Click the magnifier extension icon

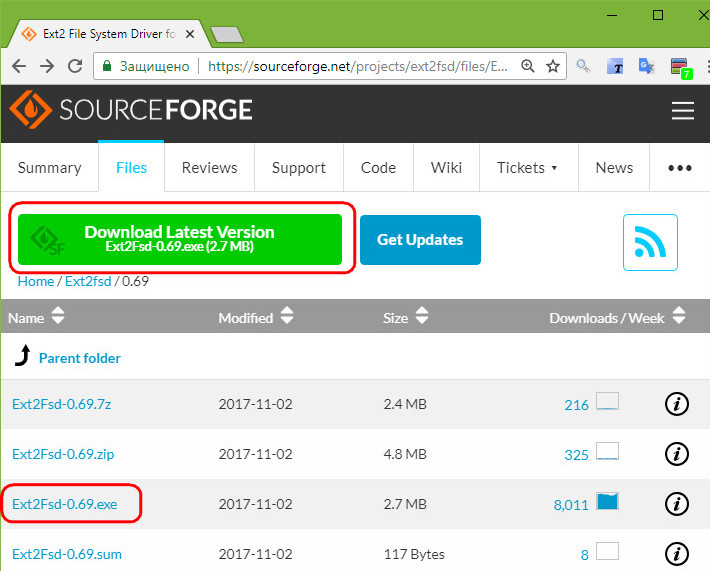point(583,66)
